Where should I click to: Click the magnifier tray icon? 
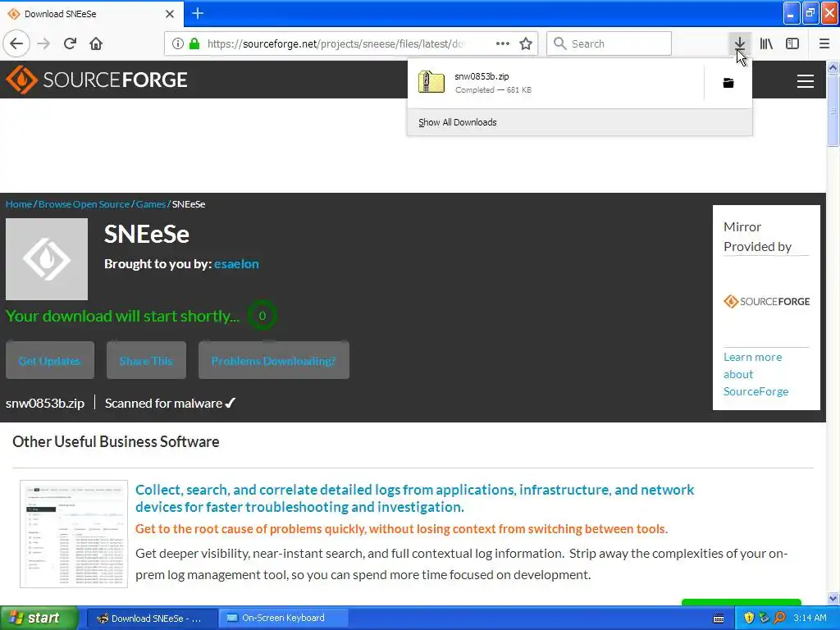click(779, 619)
